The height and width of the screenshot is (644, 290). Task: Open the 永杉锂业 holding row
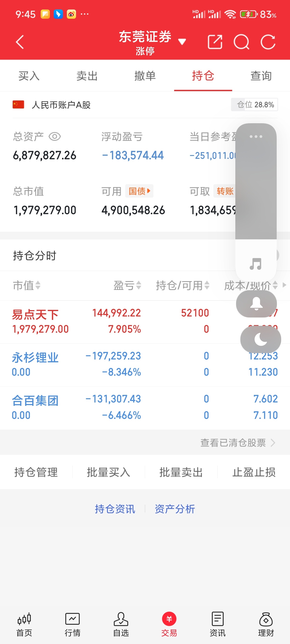coord(145,365)
